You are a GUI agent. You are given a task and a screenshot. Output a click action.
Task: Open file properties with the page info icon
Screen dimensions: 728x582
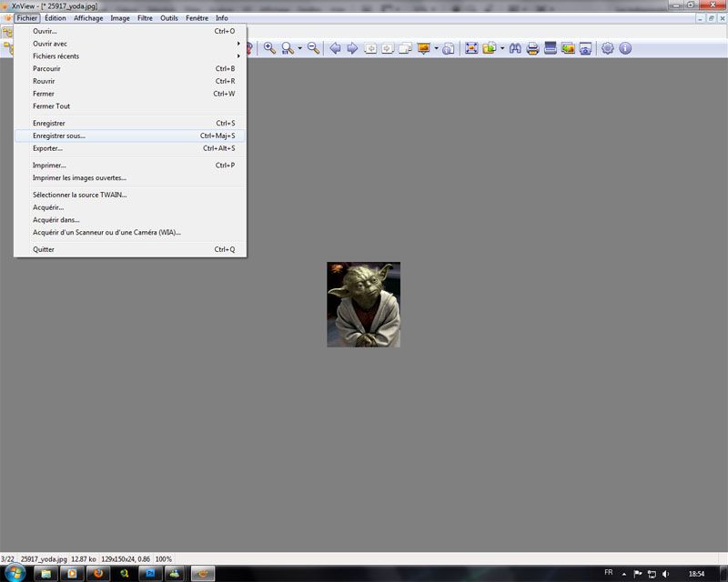[x=448, y=48]
